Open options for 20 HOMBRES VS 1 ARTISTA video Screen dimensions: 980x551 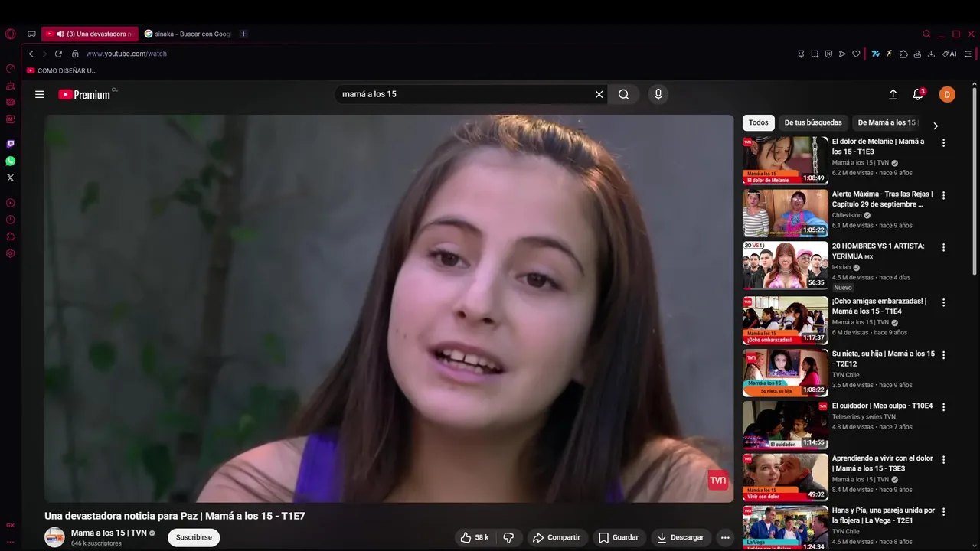click(943, 247)
